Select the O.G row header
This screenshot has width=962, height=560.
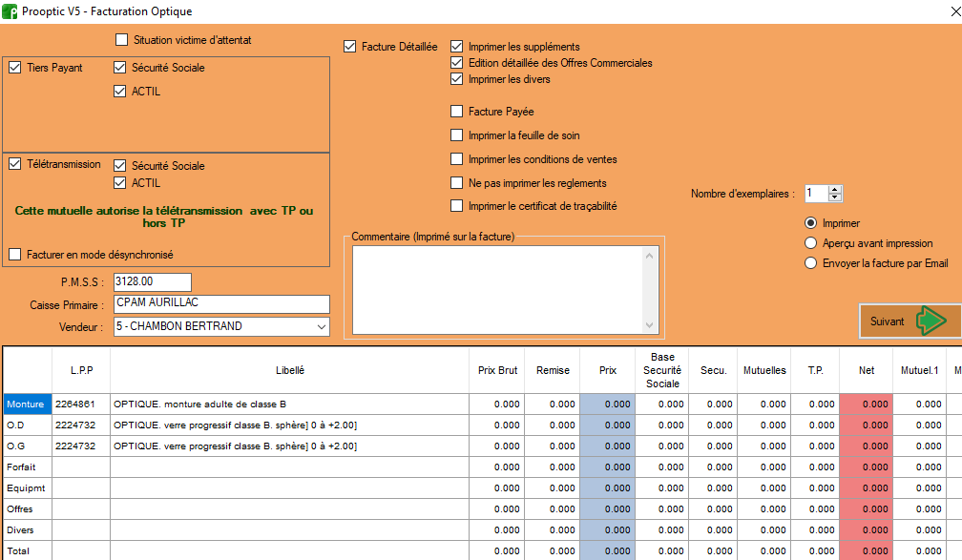(x=27, y=446)
